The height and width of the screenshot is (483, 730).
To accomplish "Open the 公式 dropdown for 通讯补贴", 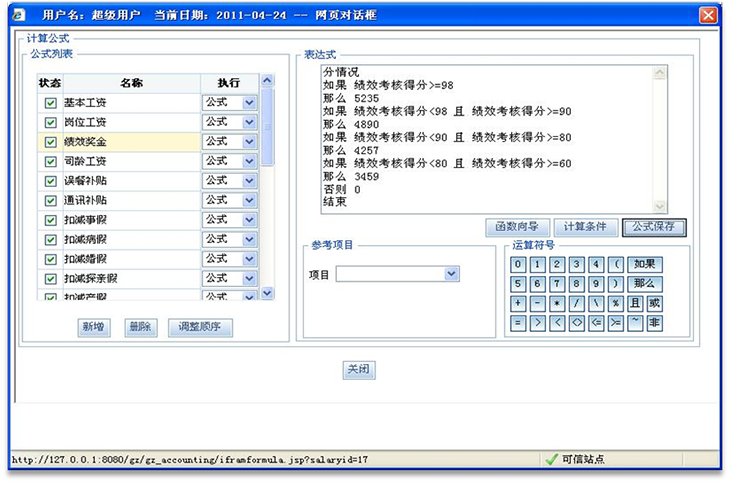I will (x=230, y=201).
